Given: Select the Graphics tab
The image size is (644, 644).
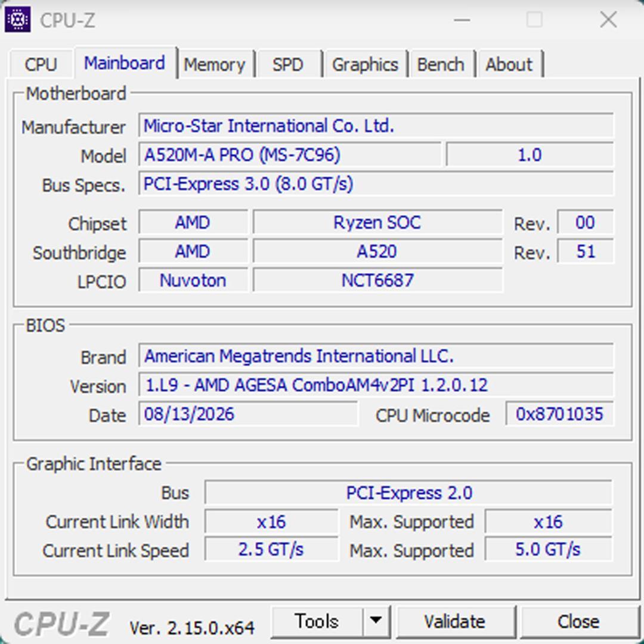Looking at the screenshot, I should (365, 64).
